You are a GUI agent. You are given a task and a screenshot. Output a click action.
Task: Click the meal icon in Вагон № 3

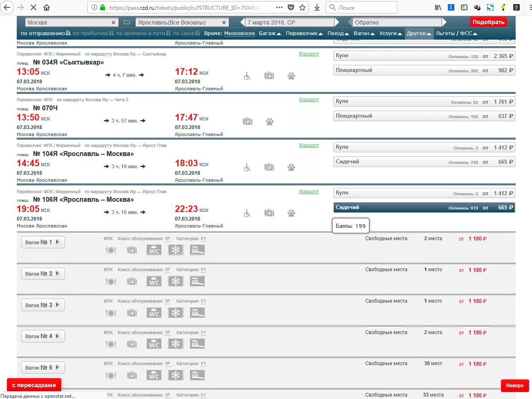[x=111, y=313]
